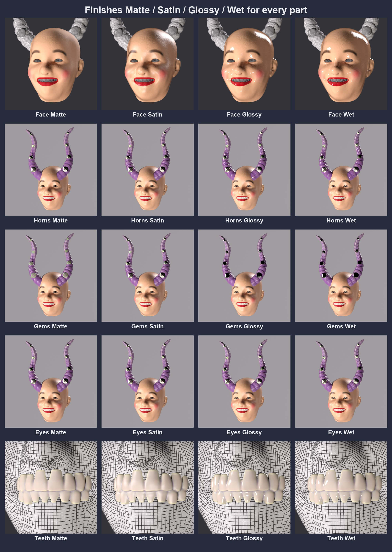The width and height of the screenshot is (392, 552).
Task: Click the 'Face Matte' caption text
Action: pos(51,115)
